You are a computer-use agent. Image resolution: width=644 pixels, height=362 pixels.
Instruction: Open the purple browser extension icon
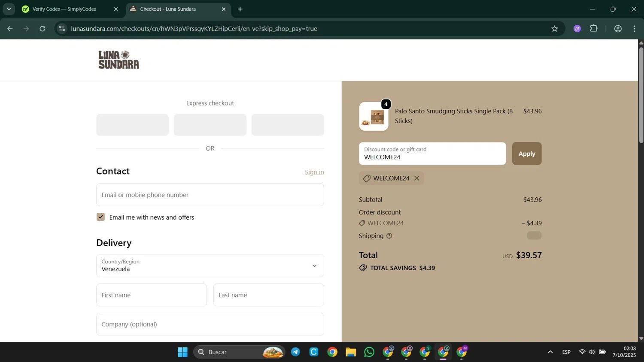tap(577, 29)
